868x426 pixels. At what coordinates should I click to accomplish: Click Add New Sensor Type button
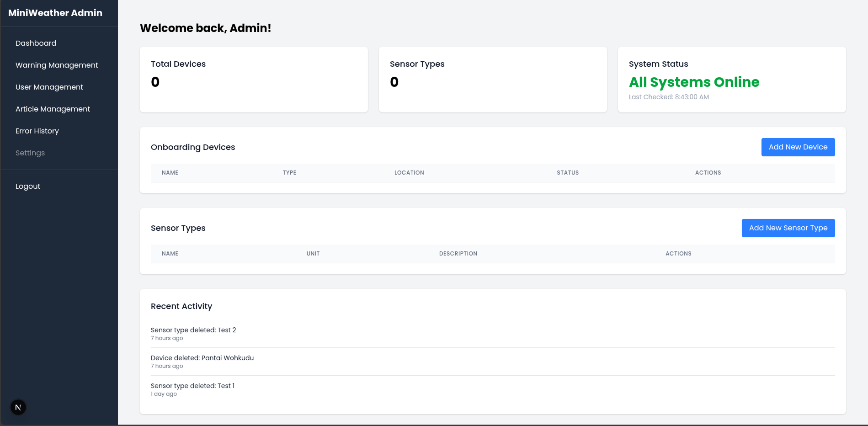[788, 228]
